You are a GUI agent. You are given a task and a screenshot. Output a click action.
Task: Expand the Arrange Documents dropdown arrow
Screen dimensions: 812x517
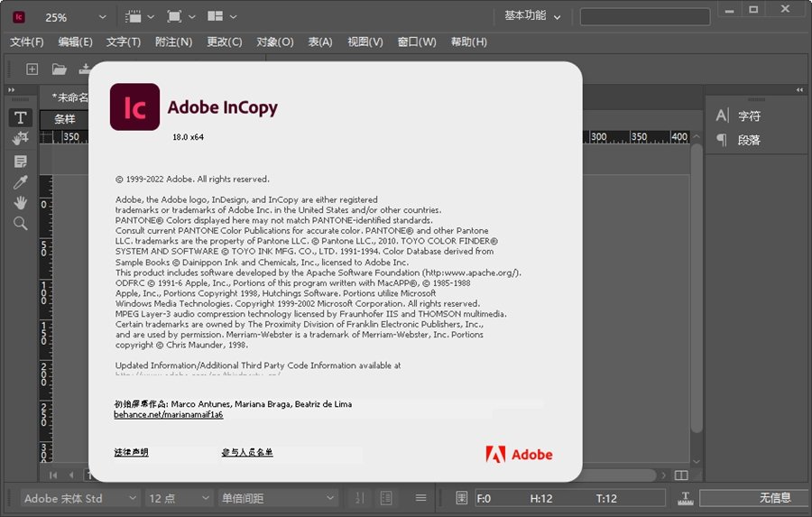click(x=233, y=17)
